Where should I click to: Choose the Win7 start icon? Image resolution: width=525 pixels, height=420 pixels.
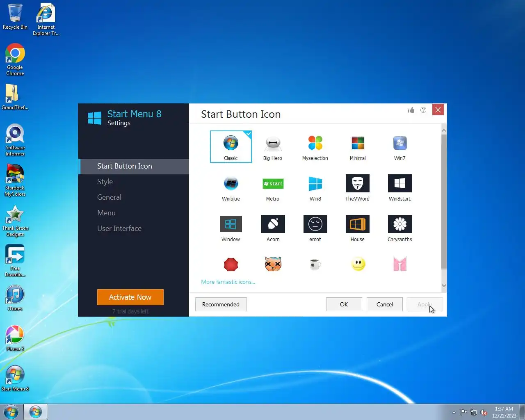pos(400,147)
